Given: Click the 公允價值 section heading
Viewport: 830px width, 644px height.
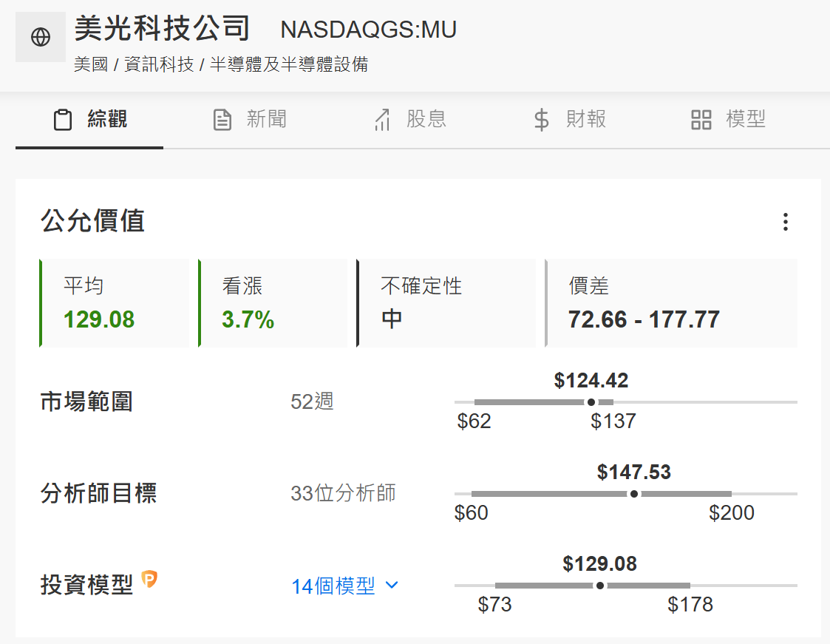Looking at the screenshot, I should pyautogui.click(x=92, y=220).
